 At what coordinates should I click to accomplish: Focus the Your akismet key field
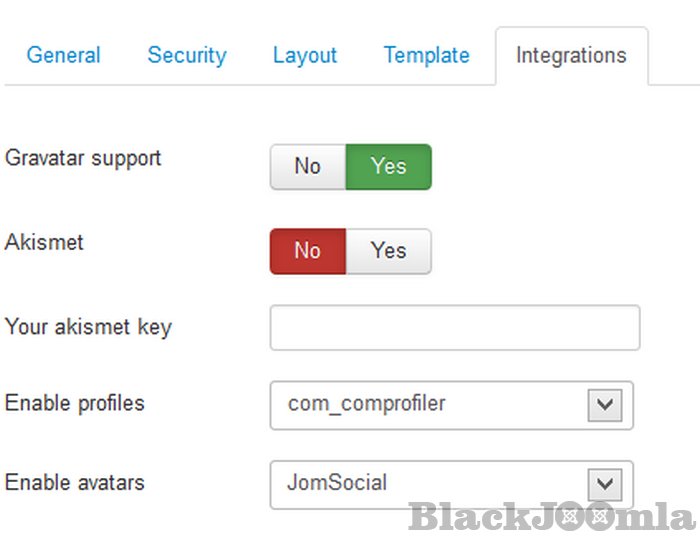pyautogui.click(x=454, y=328)
